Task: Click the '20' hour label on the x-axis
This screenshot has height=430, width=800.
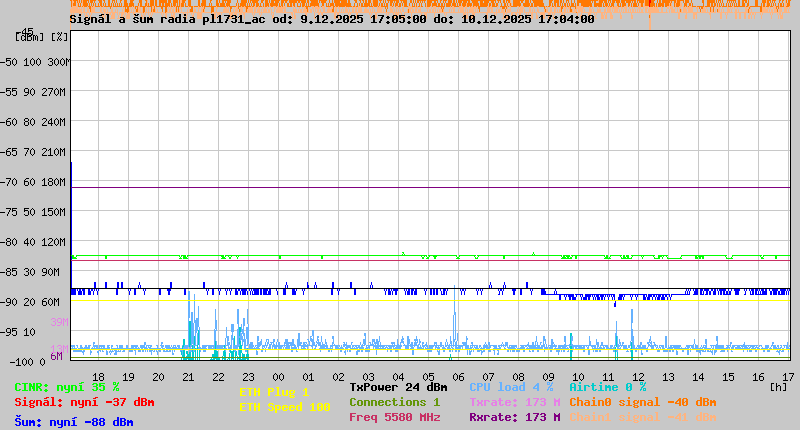Action: click(158, 377)
